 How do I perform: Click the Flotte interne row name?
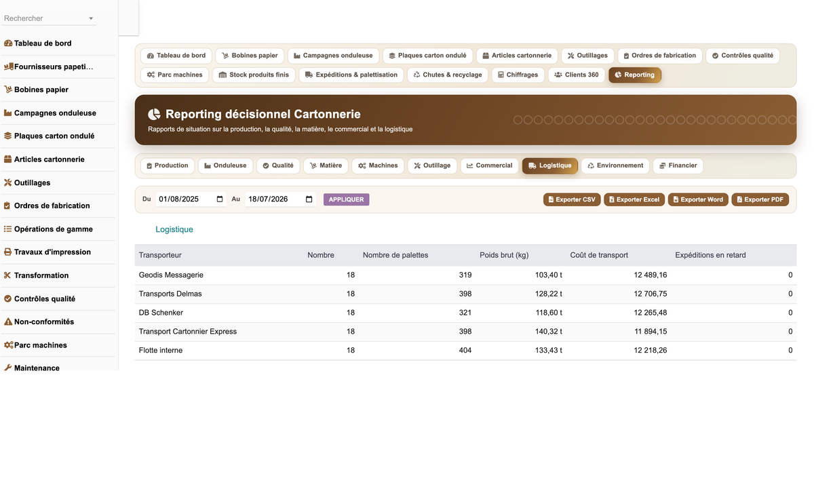click(161, 350)
